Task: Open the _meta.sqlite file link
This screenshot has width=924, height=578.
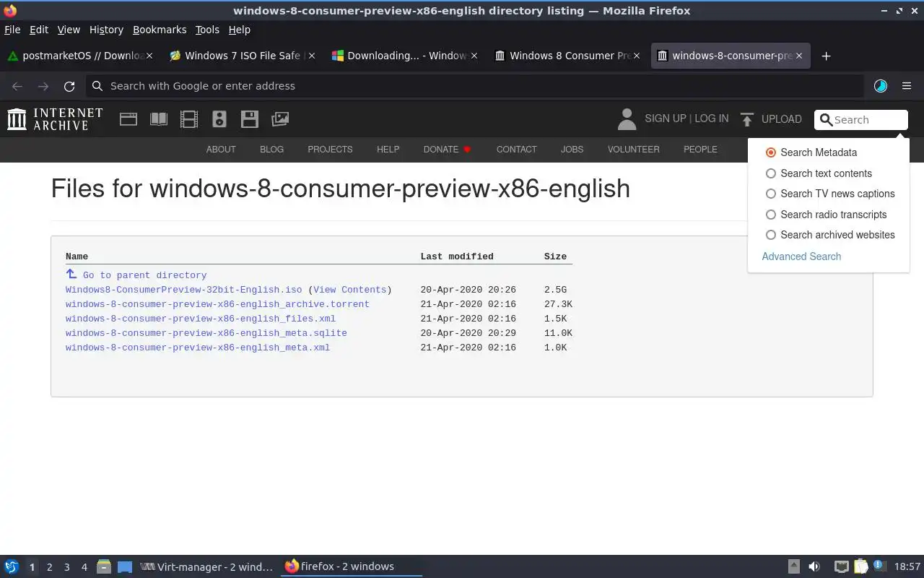Action: click(x=206, y=333)
